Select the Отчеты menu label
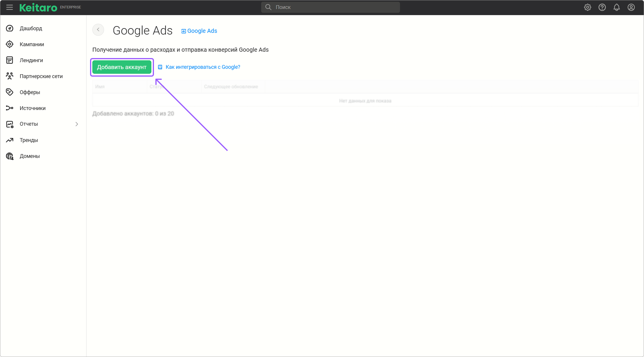Image resolution: width=644 pixels, height=357 pixels. coord(29,124)
